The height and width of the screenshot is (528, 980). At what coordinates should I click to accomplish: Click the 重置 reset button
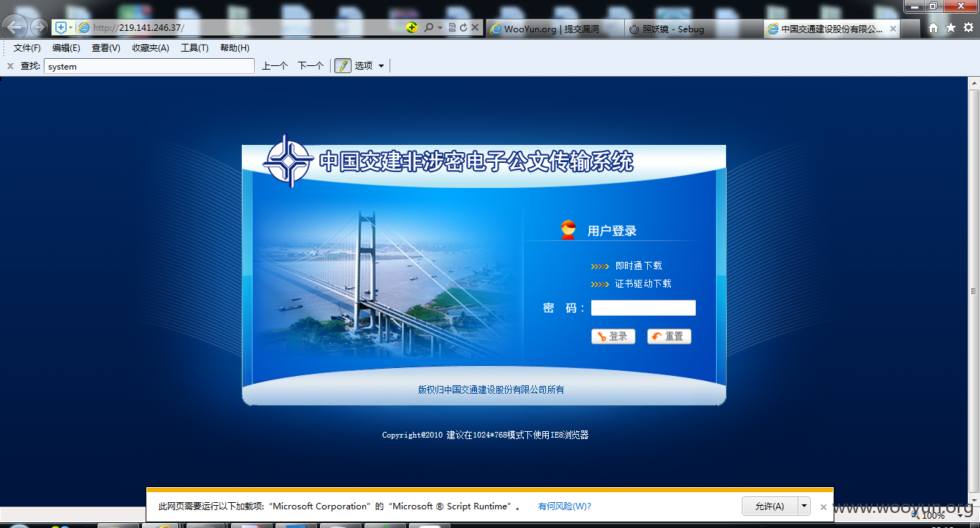coord(669,336)
